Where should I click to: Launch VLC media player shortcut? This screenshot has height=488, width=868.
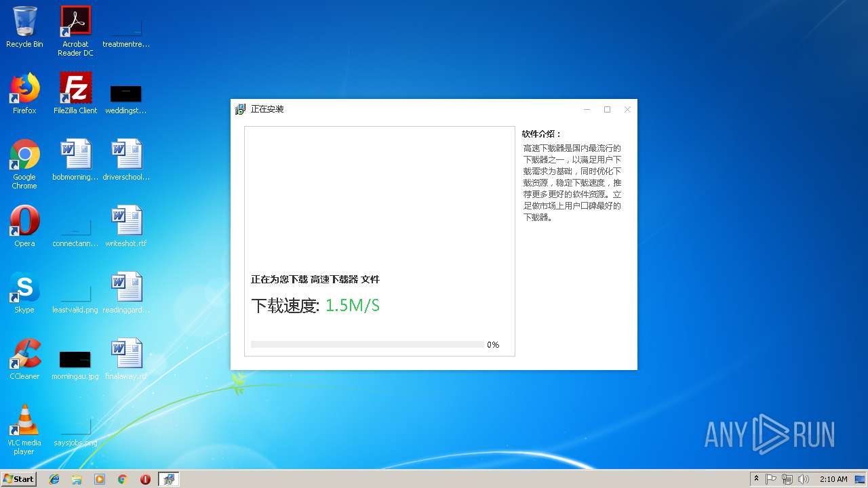pos(24,430)
